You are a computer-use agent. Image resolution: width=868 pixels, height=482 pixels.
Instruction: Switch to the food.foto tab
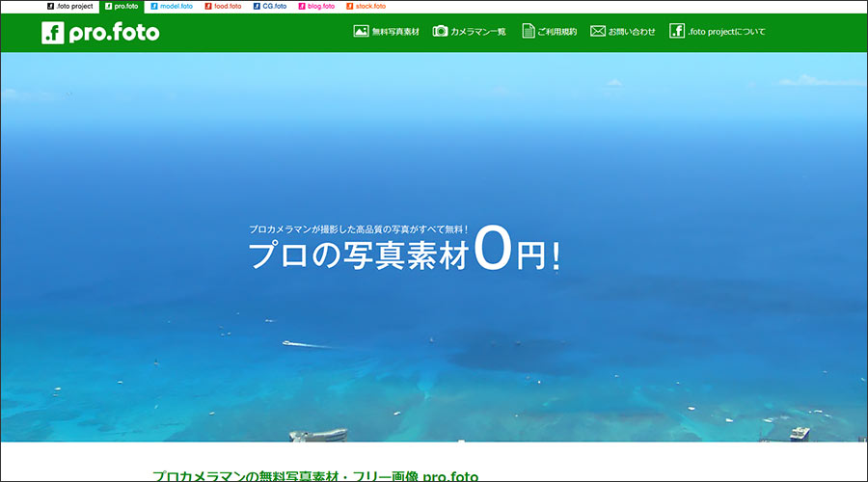click(223, 7)
